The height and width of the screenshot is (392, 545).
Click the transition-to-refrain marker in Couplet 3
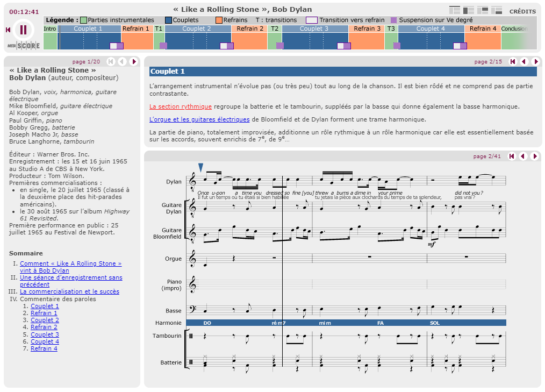click(x=344, y=46)
